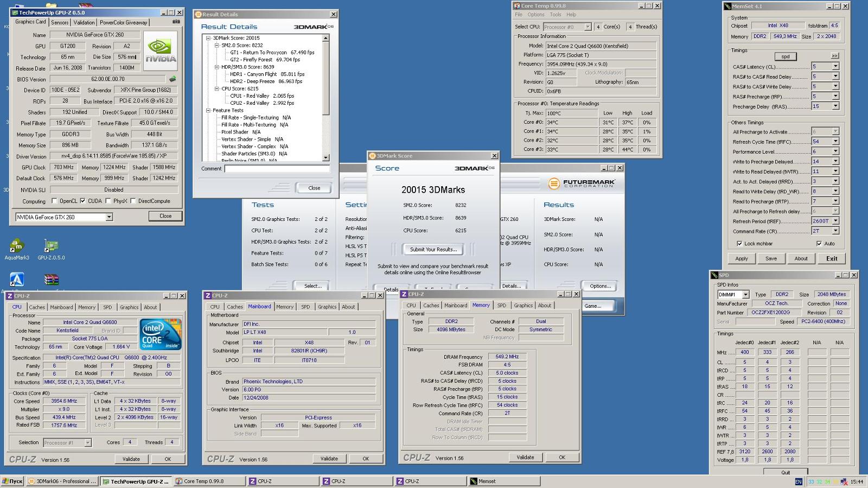Viewport: 868px width, 488px height.
Task: Click down arrow of Result Details scrollbar
Action: tap(325, 157)
